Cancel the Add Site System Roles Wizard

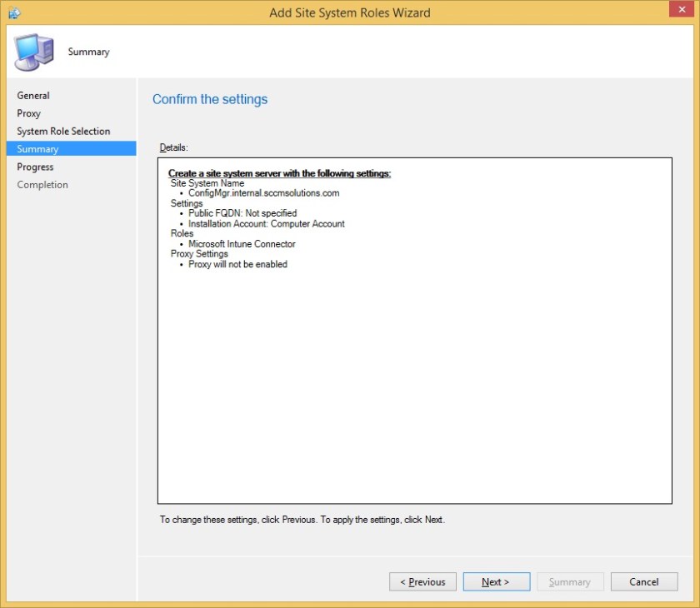point(643,581)
